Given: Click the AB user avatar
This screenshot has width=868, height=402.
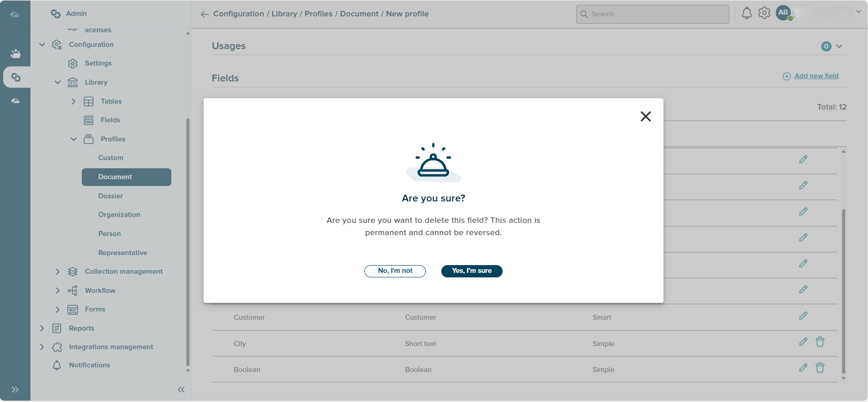Looking at the screenshot, I should coord(783,13).
